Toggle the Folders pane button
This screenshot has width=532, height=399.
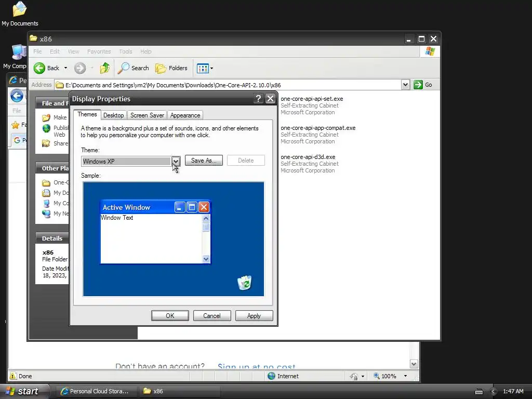[x=171, y=68]
